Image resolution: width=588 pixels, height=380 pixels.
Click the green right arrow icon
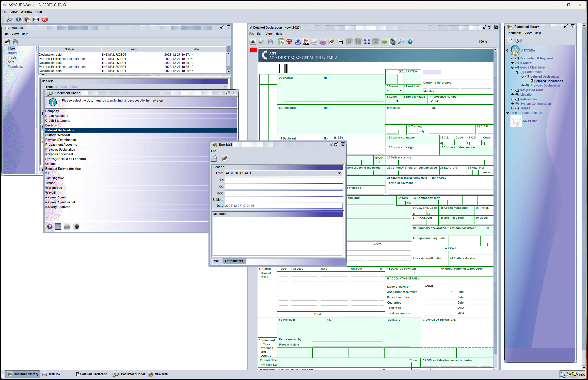pyautogui.click(x=384, y=42)
